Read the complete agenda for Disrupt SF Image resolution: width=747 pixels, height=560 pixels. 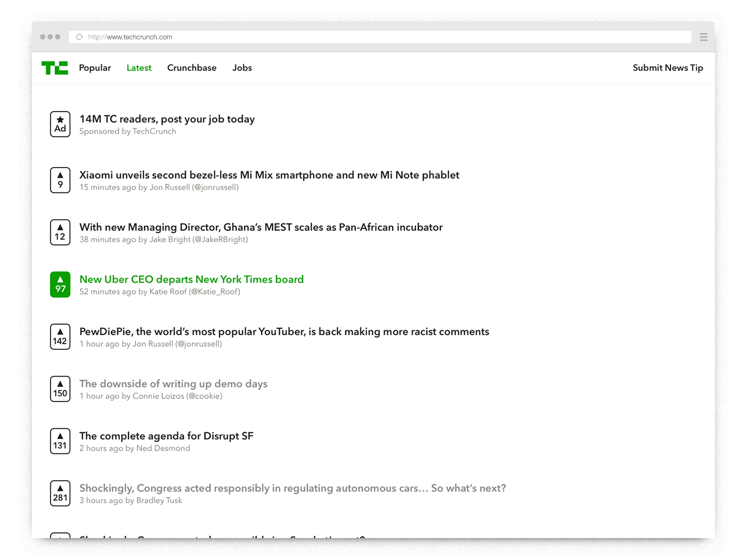pyautogui.click(x=166, y=436)
